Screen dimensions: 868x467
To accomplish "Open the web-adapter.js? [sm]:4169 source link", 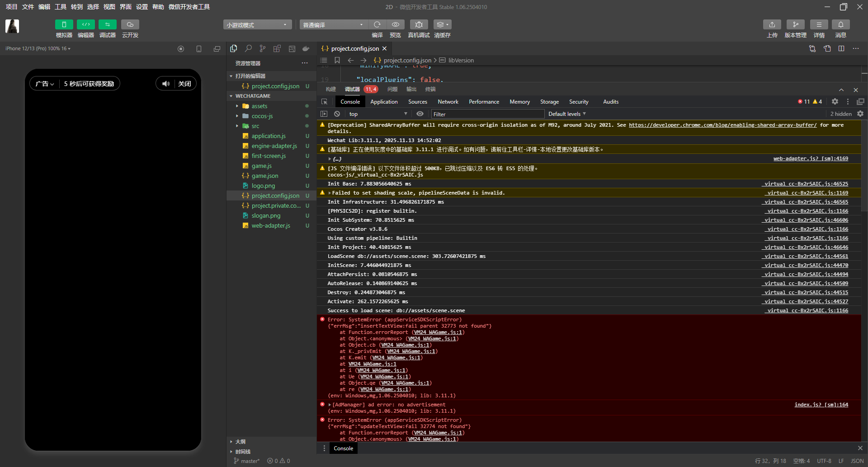I will coord(811,158).
